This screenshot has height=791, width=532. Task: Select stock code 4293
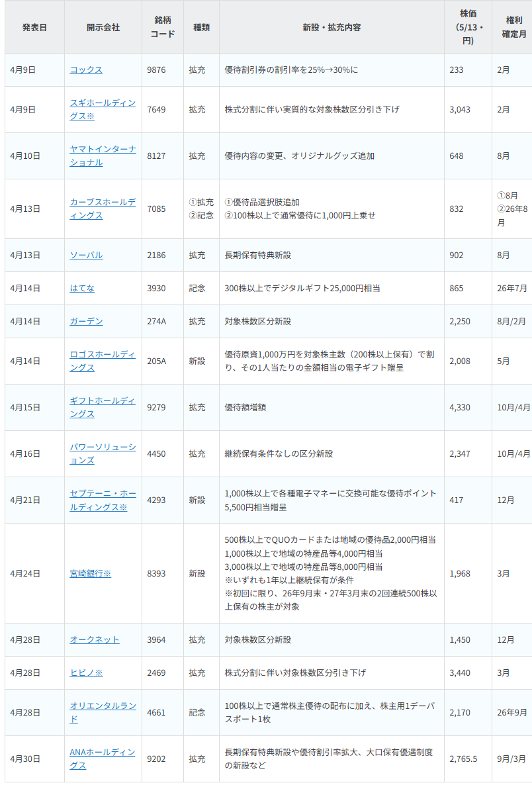(156, 500)
